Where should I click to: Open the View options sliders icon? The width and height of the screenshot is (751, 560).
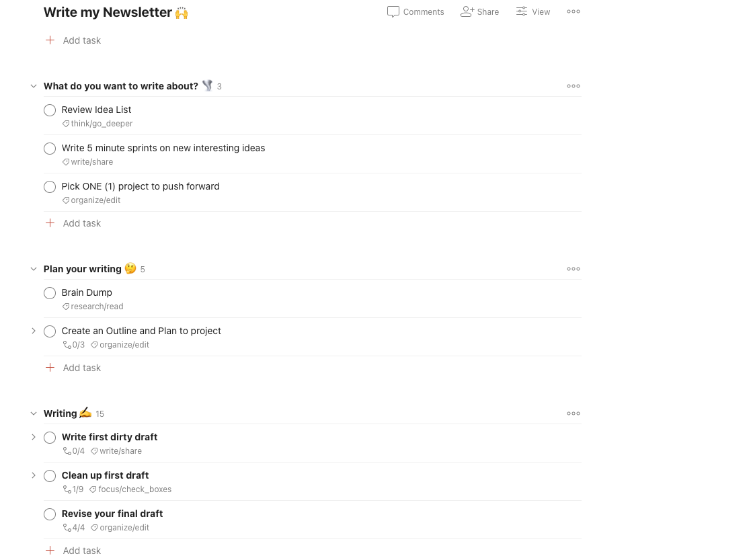[x=521, y=11]
